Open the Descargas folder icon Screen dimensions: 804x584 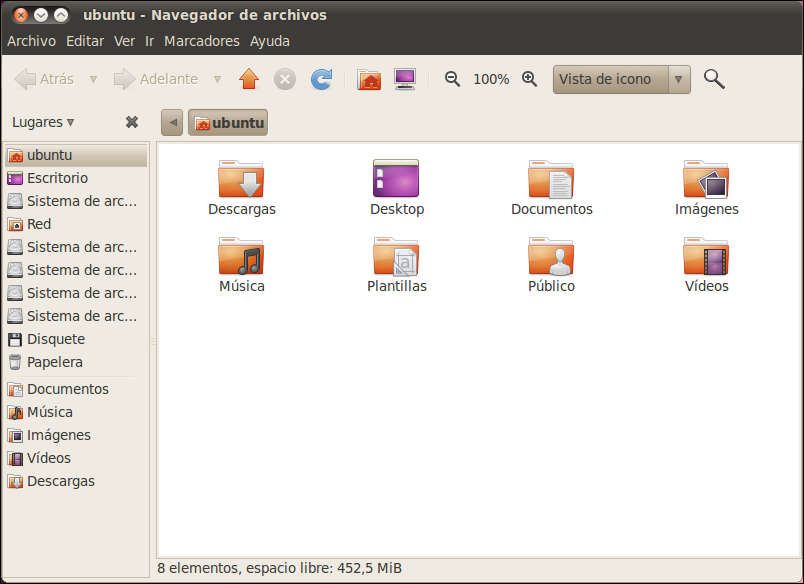coord(241,179)
